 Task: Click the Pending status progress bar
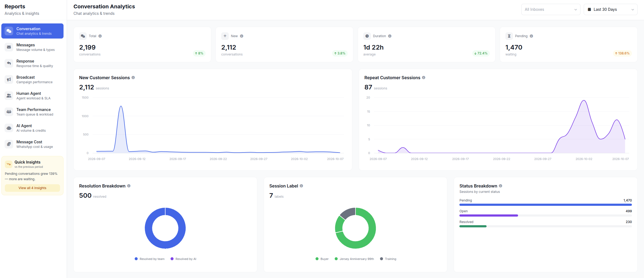tap(546, 205)
